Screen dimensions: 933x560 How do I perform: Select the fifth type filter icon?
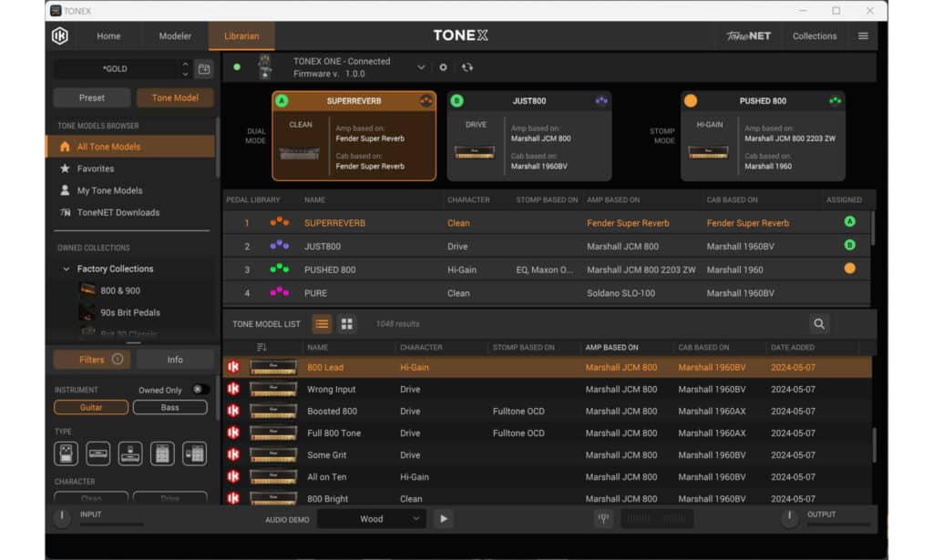click(195, 454)
